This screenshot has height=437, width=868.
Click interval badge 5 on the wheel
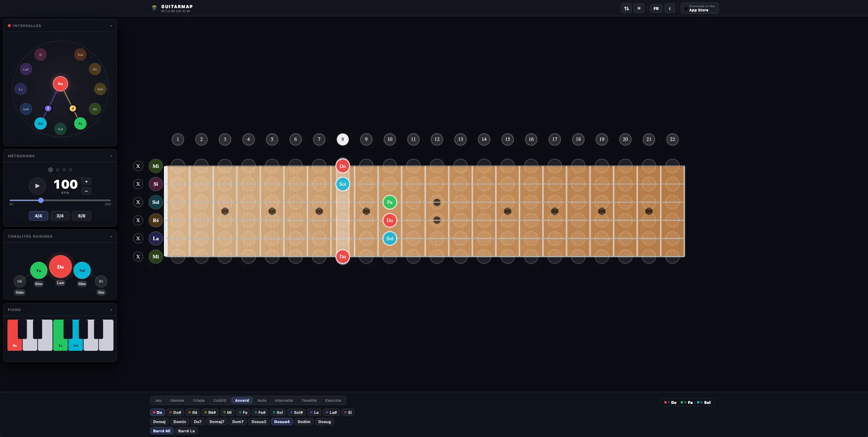click(x=48, y=108)
